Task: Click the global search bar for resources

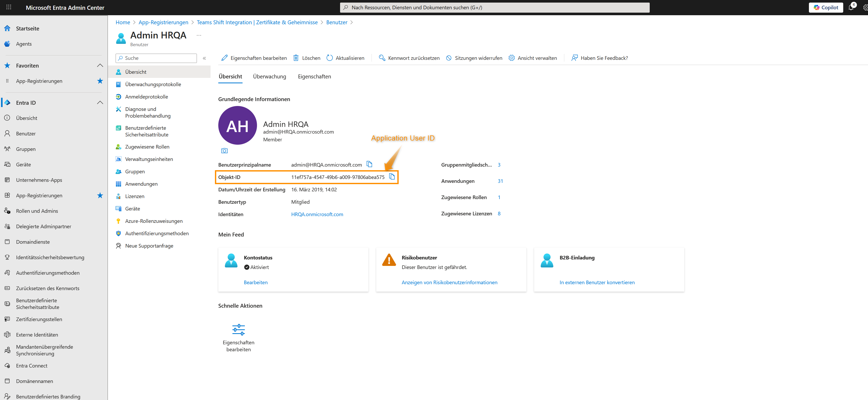Action: tap(495, 7)
